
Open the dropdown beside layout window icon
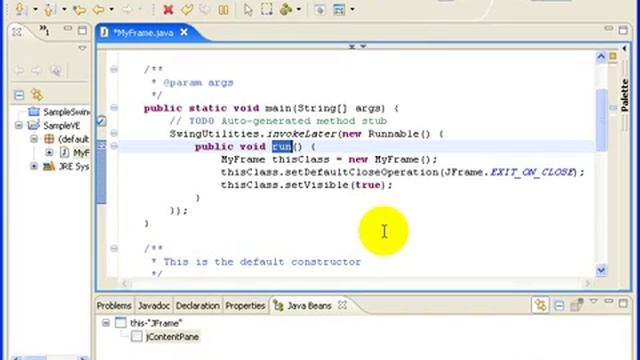point(352,9)
